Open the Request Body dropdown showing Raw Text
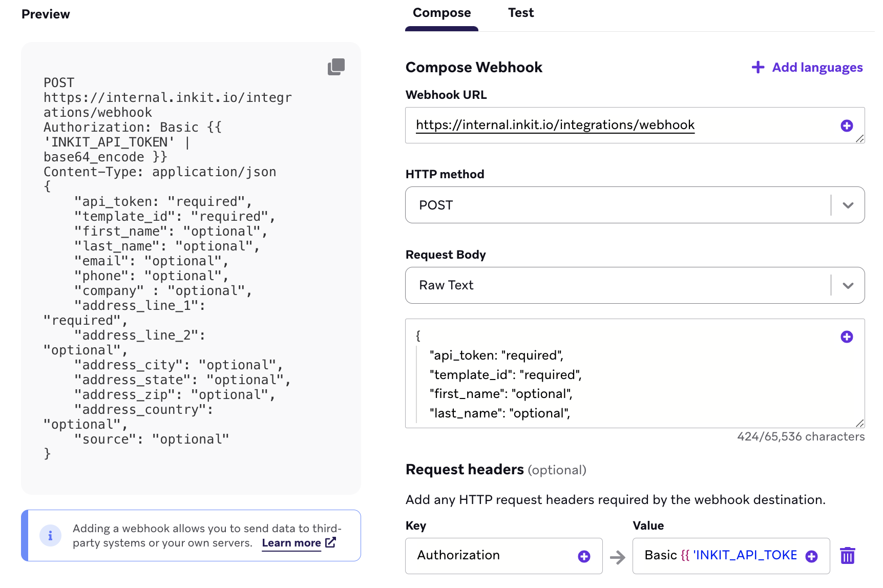The image size is (883, 588). pos(635,285)
